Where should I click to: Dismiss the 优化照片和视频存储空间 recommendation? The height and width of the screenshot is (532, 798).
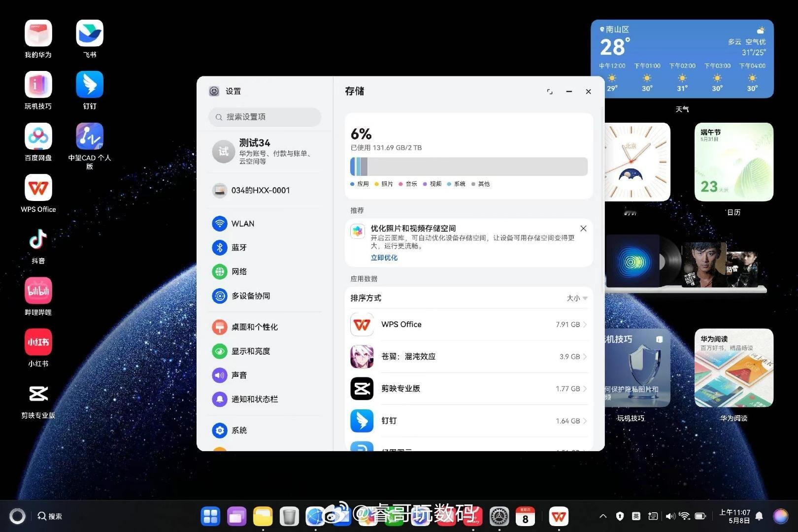pyautogui.click(x=583, y=229)
